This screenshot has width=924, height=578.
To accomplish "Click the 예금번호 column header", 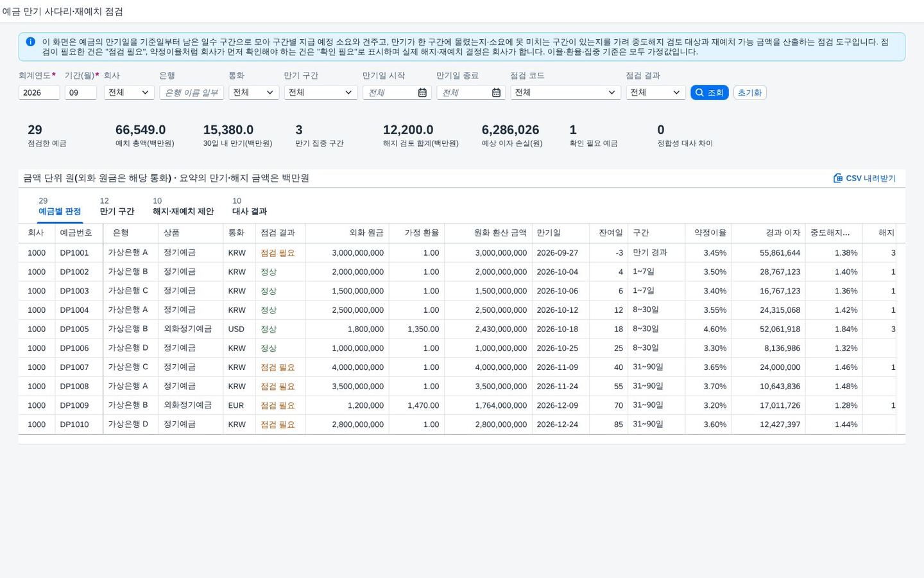I will [79, 233].
